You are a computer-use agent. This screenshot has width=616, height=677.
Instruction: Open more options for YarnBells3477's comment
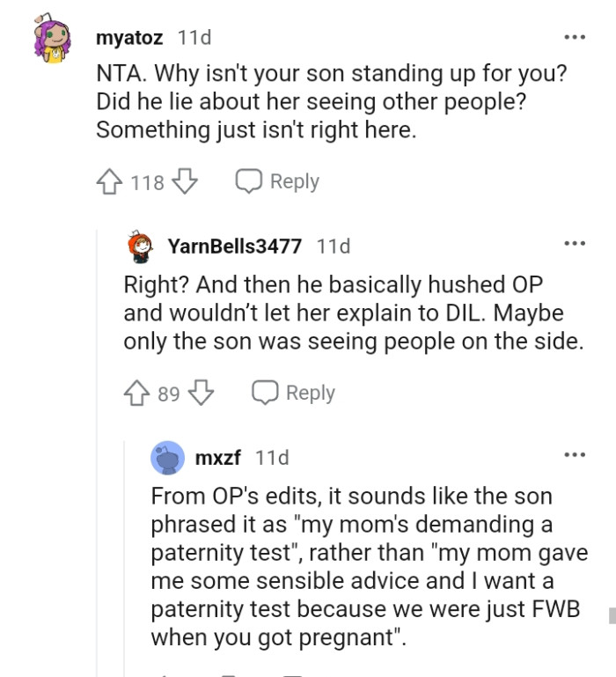575,244
